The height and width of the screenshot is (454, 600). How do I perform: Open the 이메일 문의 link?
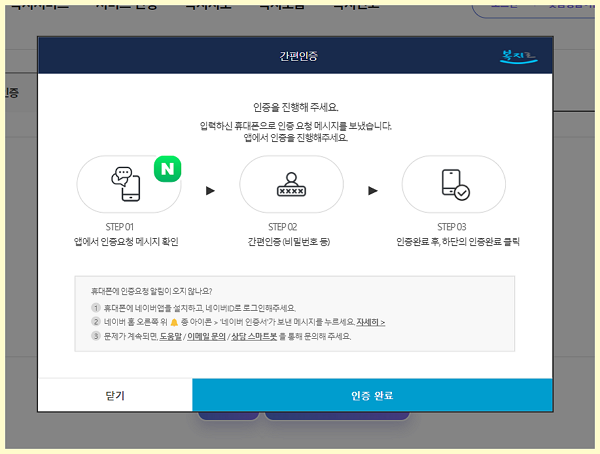coord(206,336)
